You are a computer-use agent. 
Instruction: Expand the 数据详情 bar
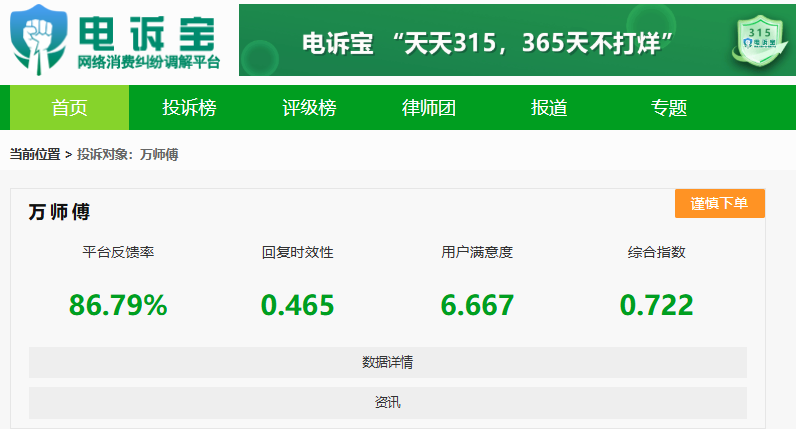[388, 362]
